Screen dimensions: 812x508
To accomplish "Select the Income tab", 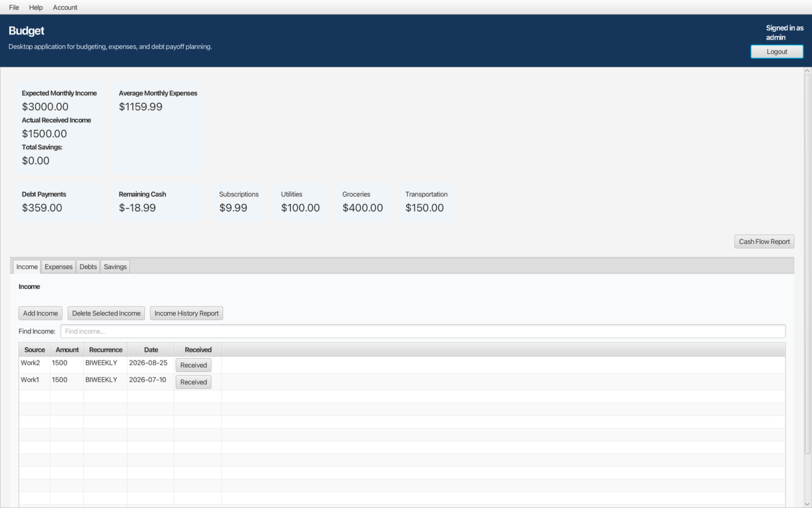I will coord(27,267).
